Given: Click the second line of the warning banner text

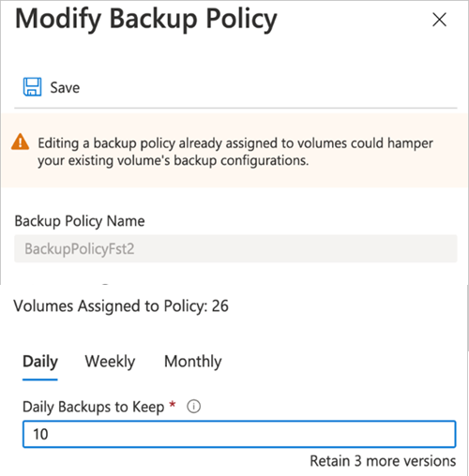Looking at the screenshot, I should coord(174,160).
